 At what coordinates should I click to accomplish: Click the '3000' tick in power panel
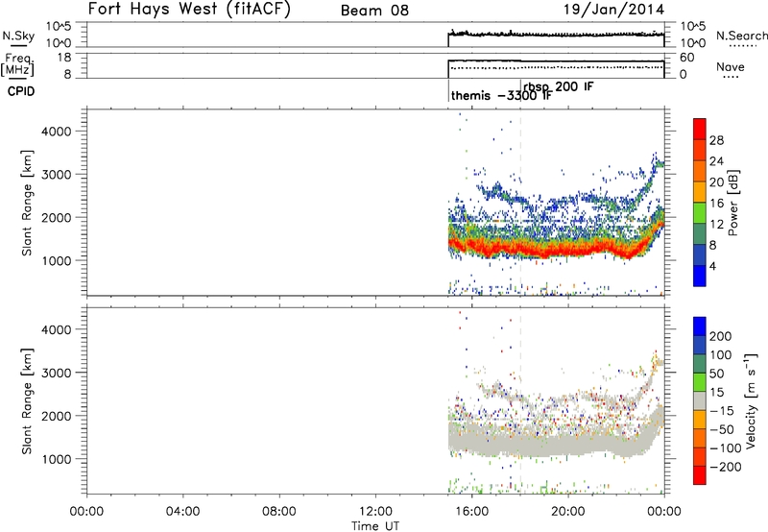click(x=57, y=175)
